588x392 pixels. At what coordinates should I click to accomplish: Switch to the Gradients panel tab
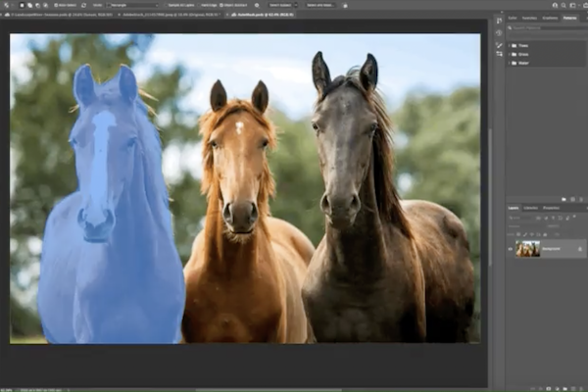[x=550, y=18]
